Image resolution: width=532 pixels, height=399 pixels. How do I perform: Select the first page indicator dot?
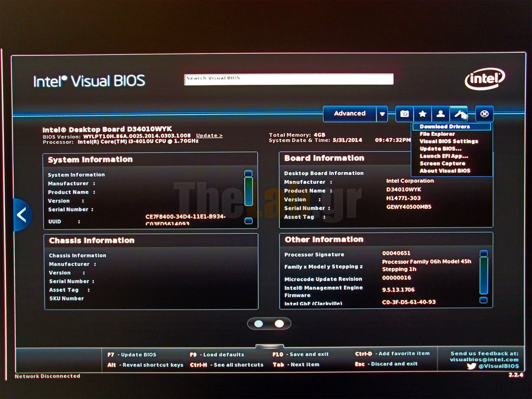click(259, 324)
